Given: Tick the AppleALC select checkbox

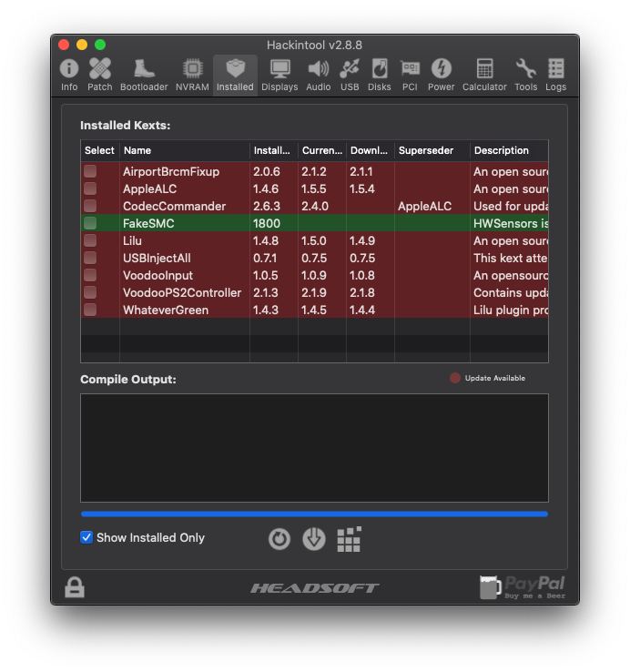Looking at the screenshot, I should (x=90, y=188).
